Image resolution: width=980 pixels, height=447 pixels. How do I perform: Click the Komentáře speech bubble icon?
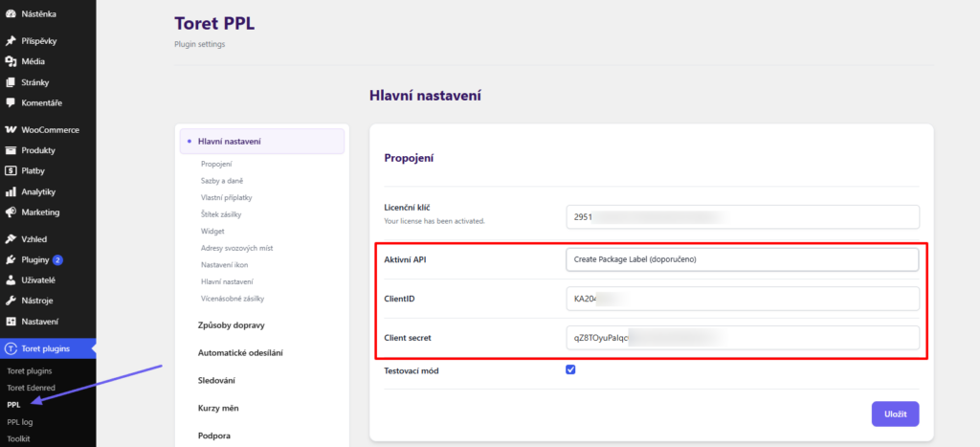coord(10,102)
